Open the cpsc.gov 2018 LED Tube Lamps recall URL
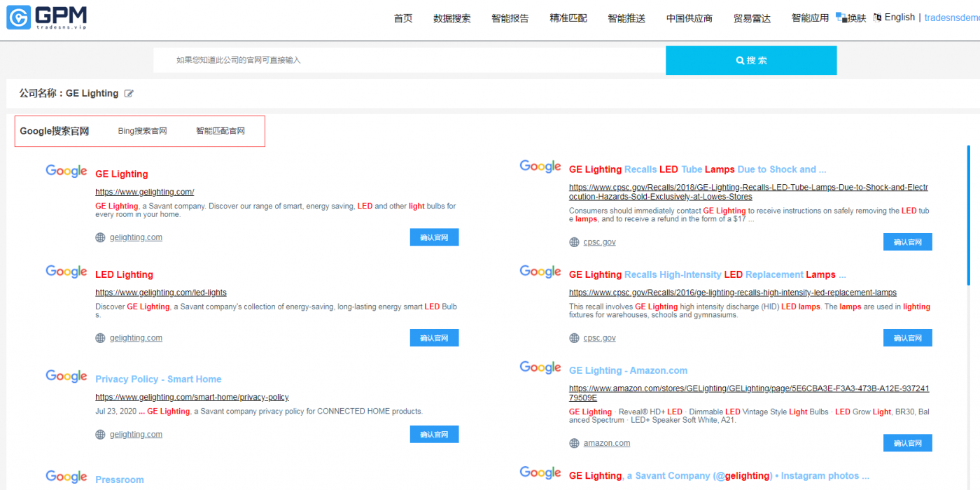 click(x=748, y=192)
